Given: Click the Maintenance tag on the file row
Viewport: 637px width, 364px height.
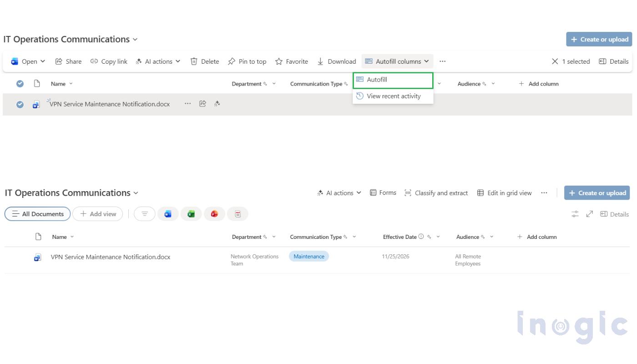Looking at the screenshot, I should pyautogui.click(x=308, y=256).
